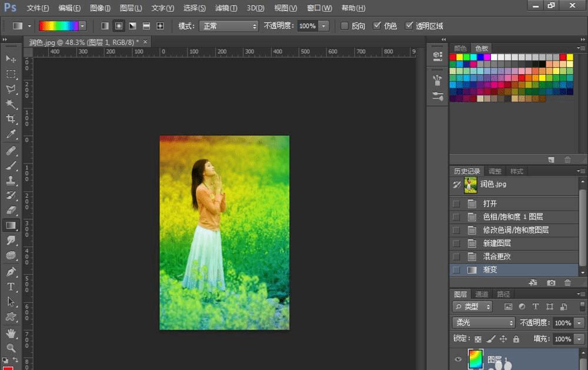Toggle the 仿色 checkbox

click(377, 26)
